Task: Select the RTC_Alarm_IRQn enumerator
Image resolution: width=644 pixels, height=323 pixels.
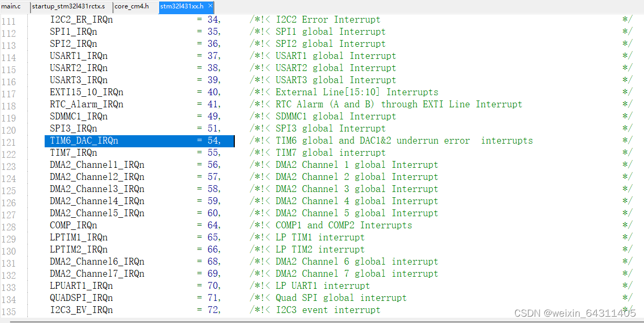Action: [x=86, y=104]
